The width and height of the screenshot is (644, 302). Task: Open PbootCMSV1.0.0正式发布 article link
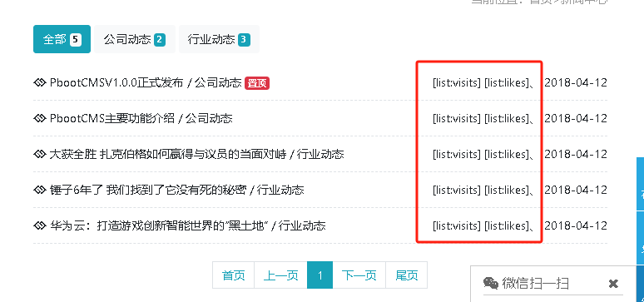click(146, 83)
